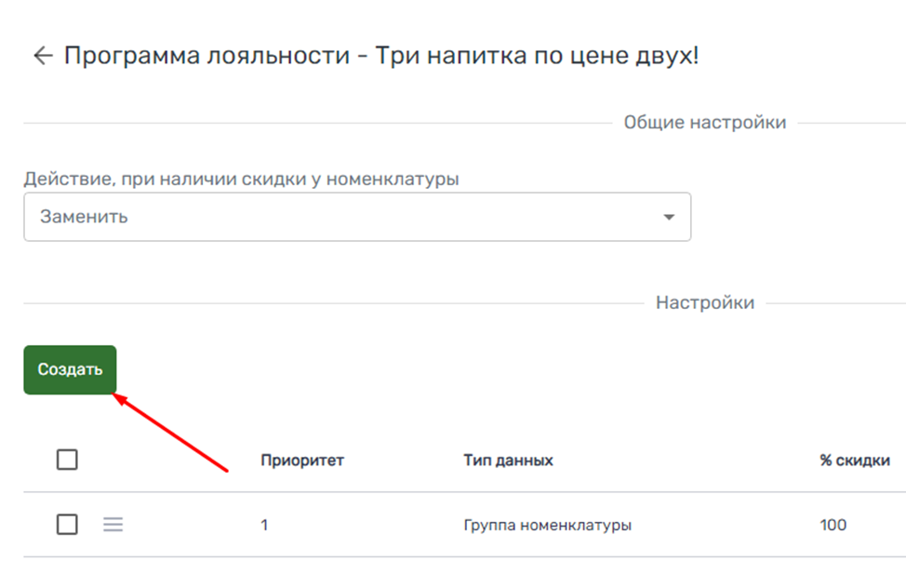The height and width of the screenshot is (588, 906).
Task: Grab the drag handle icon in row 1
Action: (x=113, y=525)
